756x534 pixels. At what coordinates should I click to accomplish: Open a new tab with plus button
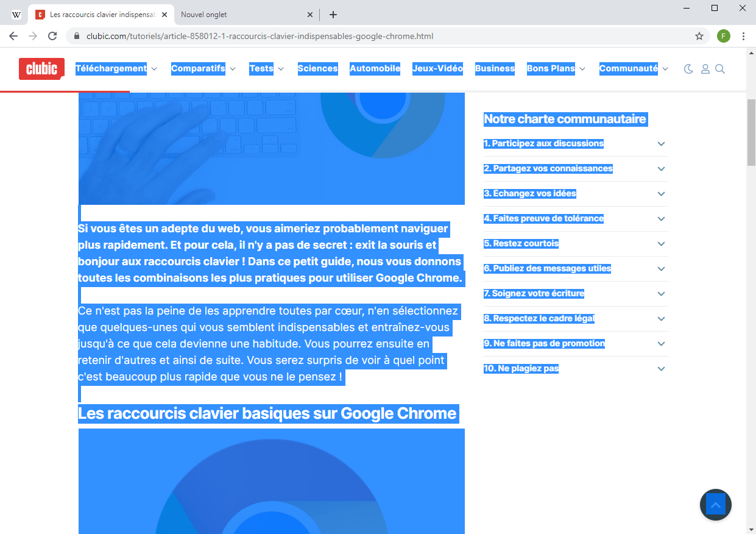click(x=333, y=15)
